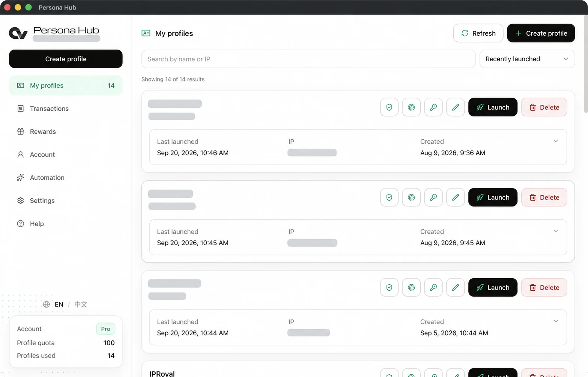Click sidebar Create profile button
The image size is (588, 377).
coord(66,59)
